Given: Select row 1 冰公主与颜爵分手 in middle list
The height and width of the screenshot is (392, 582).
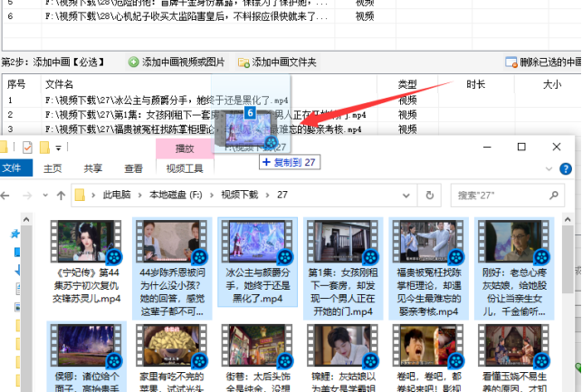Looking at the screenshot, I should [292, 100].
